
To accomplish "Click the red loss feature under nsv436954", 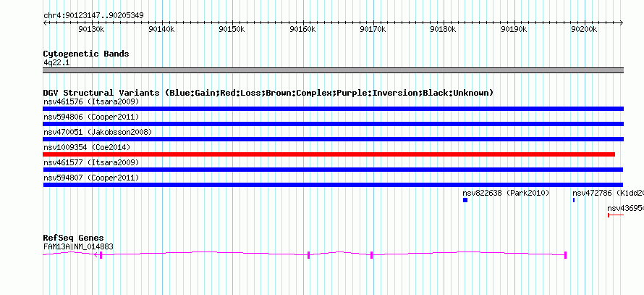I will [x=616, y=215].
